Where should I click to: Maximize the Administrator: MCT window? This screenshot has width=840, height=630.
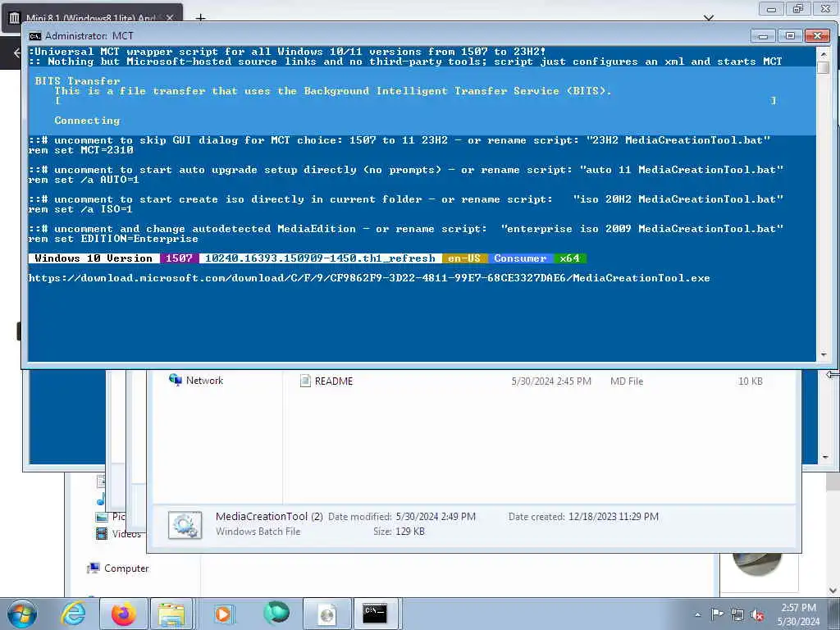(790, 36)
